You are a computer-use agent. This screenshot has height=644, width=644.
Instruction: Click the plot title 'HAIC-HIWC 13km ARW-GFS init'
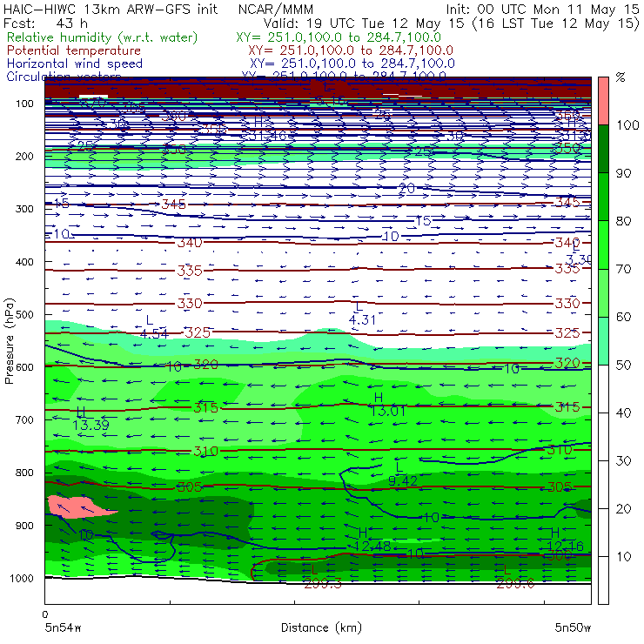[x=110, y=10]
